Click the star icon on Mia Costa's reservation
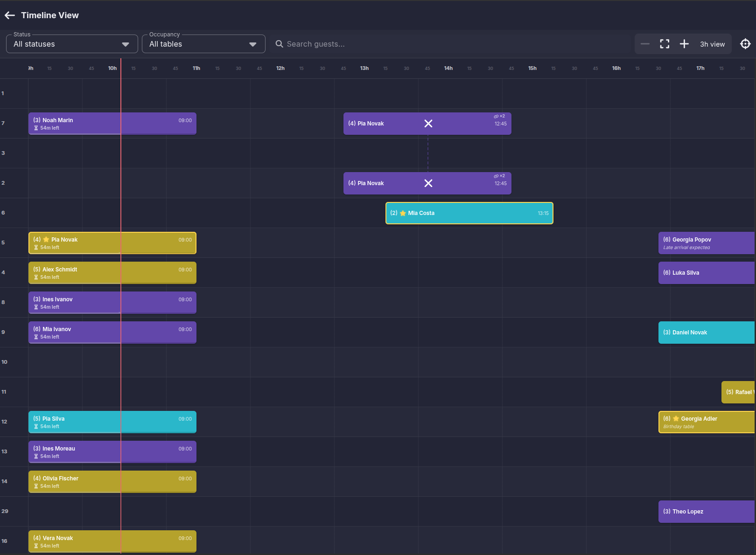 coord(402,213)
